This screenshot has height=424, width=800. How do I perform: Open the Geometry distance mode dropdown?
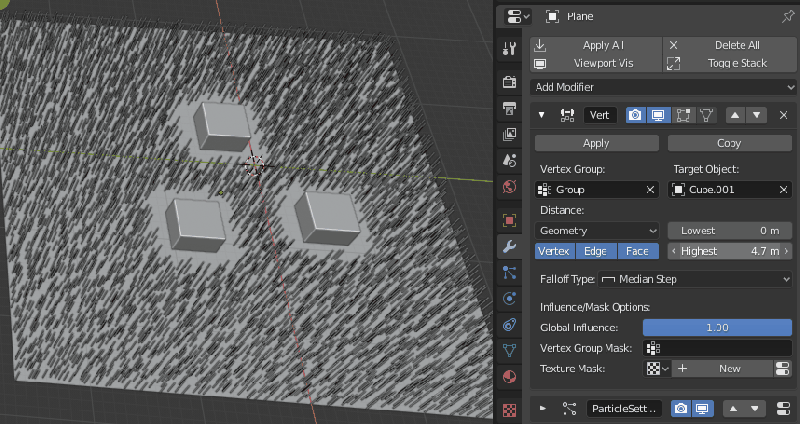(x=597, y=231)
